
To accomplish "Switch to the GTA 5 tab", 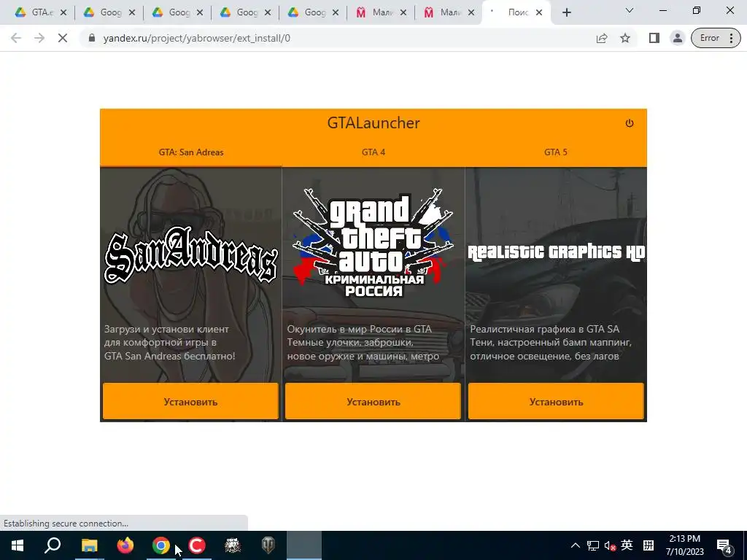I will 555,152.
